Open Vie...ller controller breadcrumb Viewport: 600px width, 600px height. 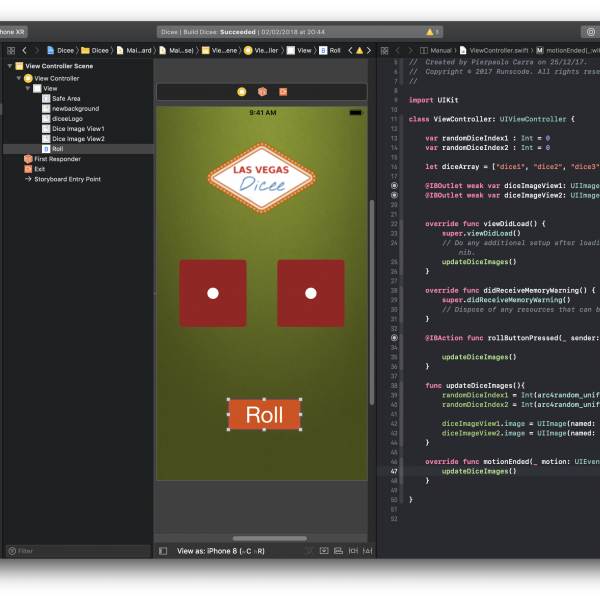pos(261,51)
